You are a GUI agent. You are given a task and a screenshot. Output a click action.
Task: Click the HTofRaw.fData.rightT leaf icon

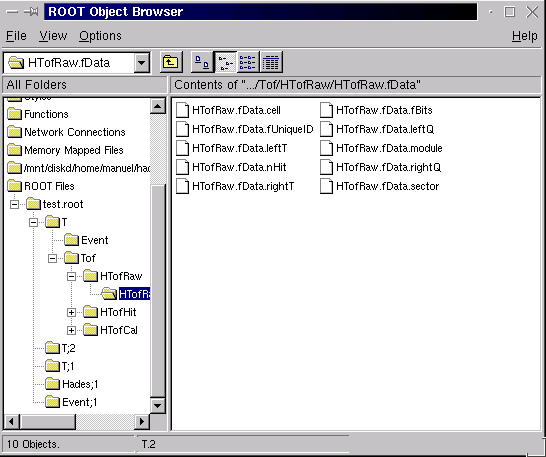pyautogui.click(x=182, y=186)
